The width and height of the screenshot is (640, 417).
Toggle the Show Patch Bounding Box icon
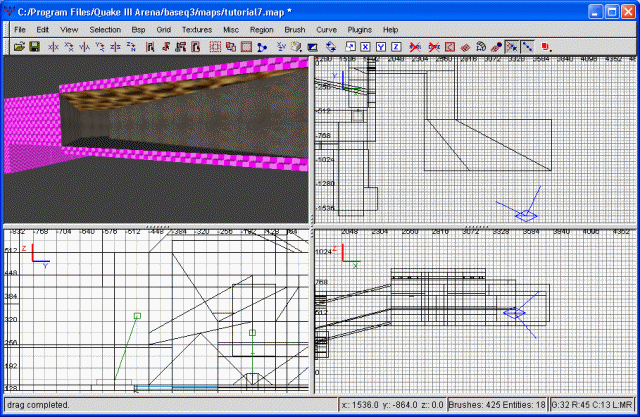449,47
